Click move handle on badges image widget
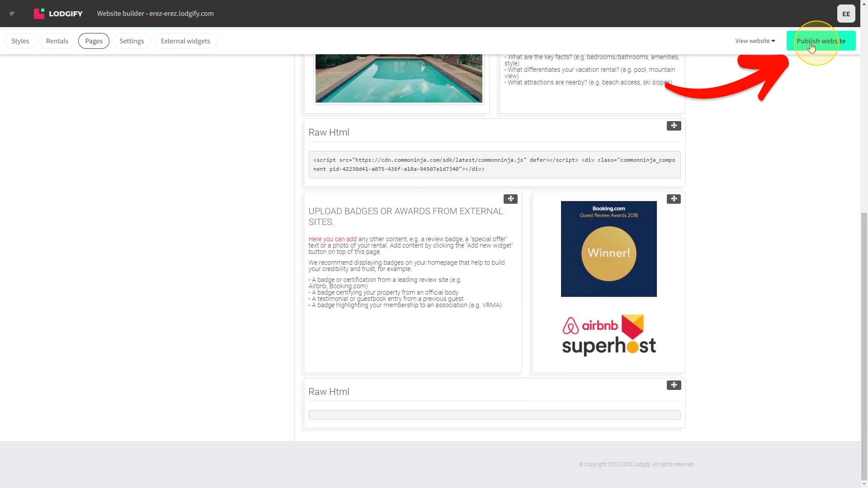This screenshot has height=488, width=868. [674, 199]
